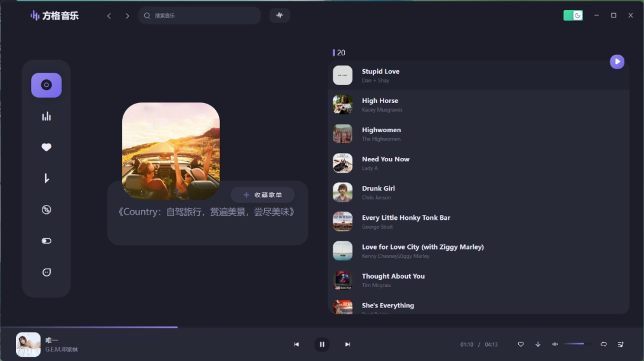644x361 pixels.
Task: Adjust the volume slider
Action: (x=578, y=344)
